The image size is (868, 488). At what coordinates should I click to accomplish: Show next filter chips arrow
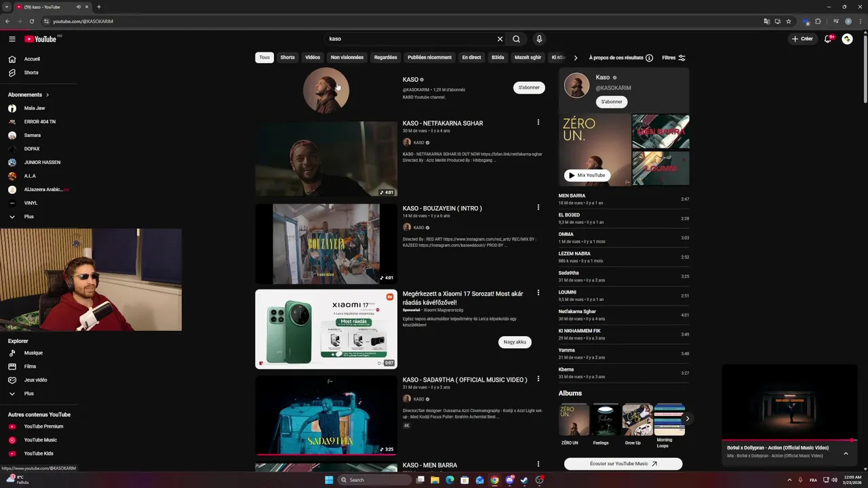(x=576, y=58)
